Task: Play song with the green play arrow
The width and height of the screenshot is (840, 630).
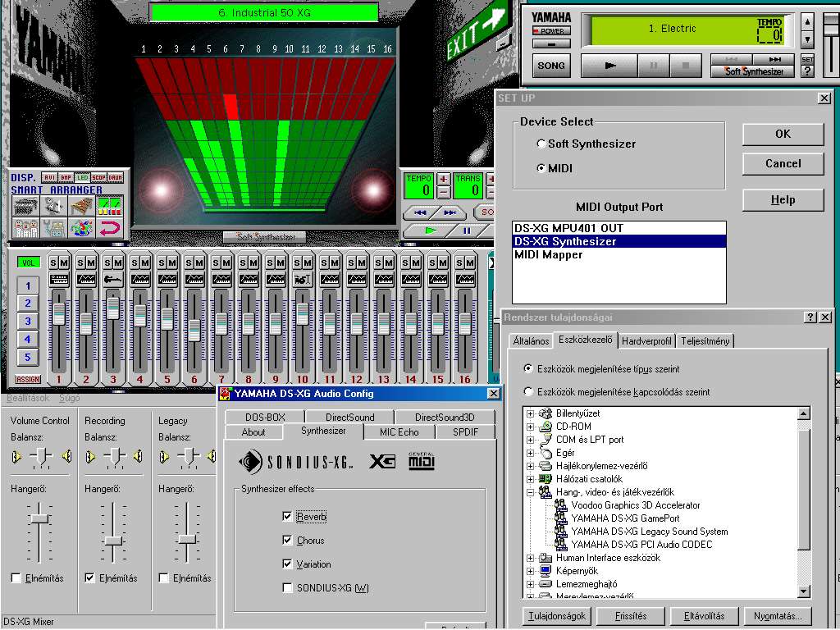Action: point(431,231)
